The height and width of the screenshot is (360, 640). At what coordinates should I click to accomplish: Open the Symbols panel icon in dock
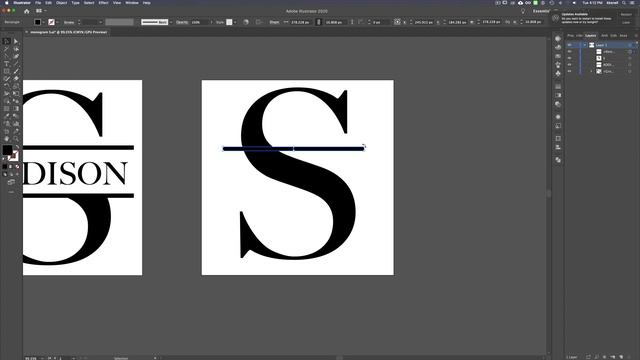click(558, 73)
